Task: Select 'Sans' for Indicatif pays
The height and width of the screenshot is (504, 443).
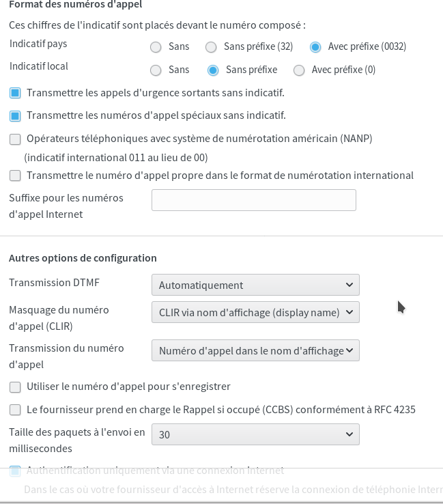Action: coord(156,47)
